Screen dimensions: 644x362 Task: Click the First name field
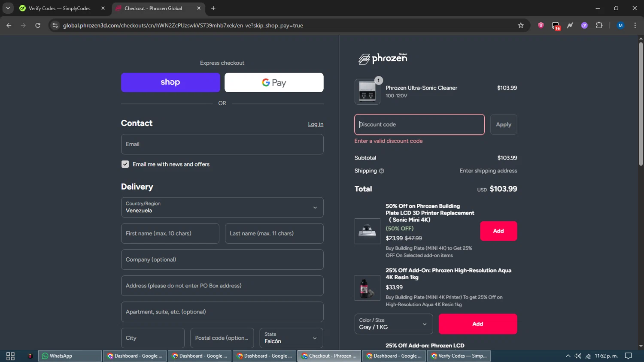(170, 233)
